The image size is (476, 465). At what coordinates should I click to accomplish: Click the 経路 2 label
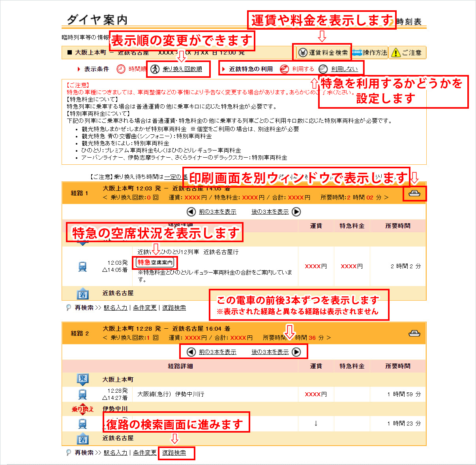pos(80,333)
